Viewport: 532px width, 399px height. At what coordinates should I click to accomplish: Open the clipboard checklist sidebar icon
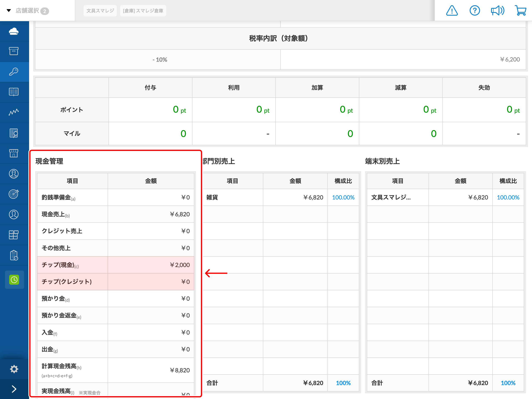tap(14, 255)
